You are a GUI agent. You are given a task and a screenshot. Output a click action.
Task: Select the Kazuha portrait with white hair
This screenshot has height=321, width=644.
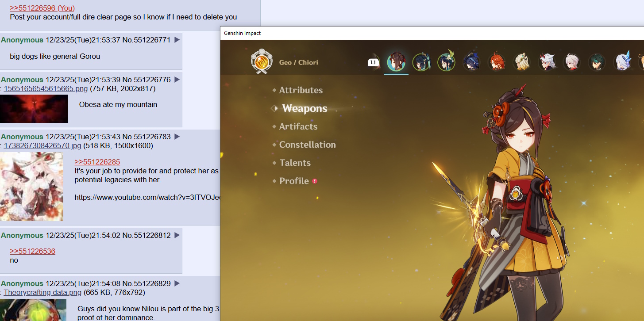(572, 62)
